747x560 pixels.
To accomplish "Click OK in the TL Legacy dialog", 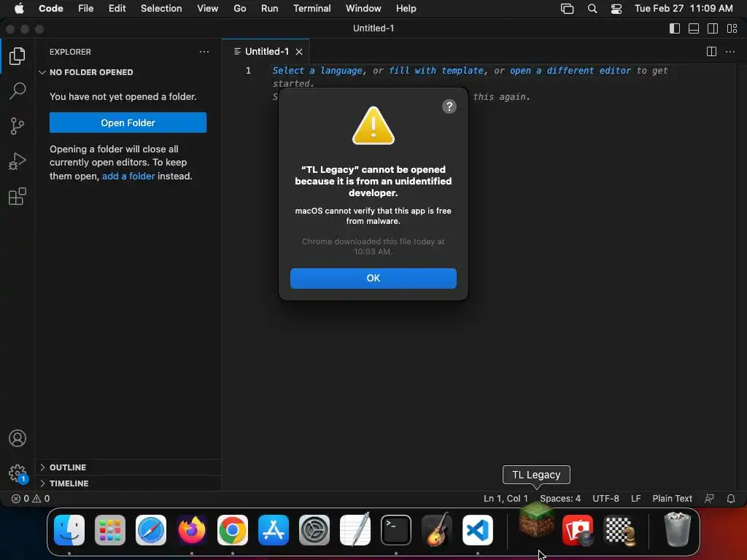I will 373,278.
